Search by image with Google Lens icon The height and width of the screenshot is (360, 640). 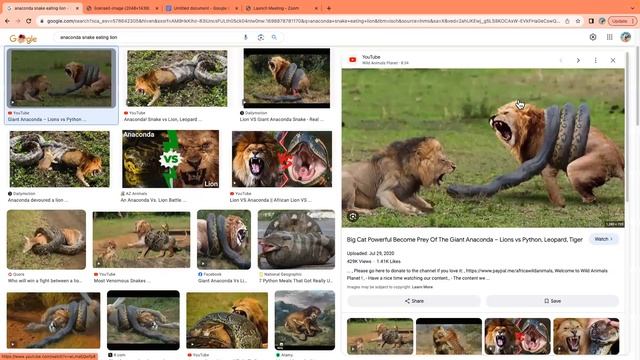(261, 37)
